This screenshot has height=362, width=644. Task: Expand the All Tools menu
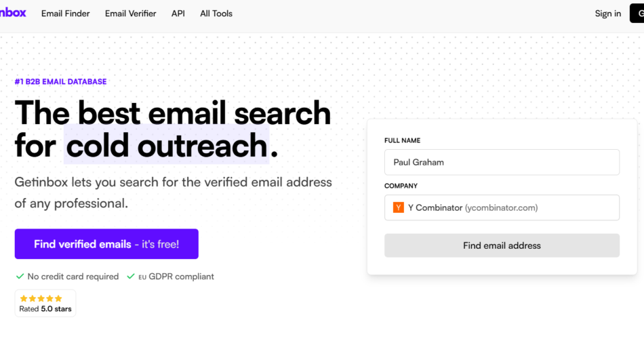click(x=216, y=14)
